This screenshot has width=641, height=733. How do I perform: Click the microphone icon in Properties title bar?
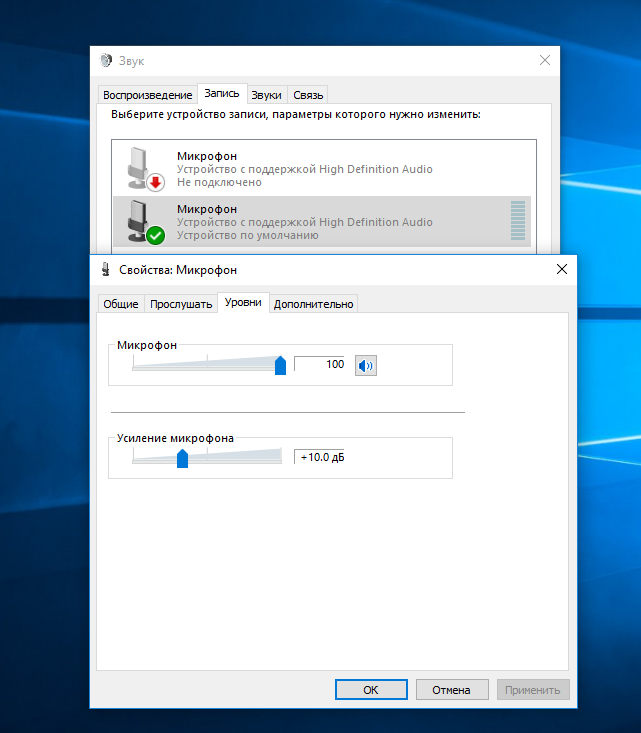point(106,270)
